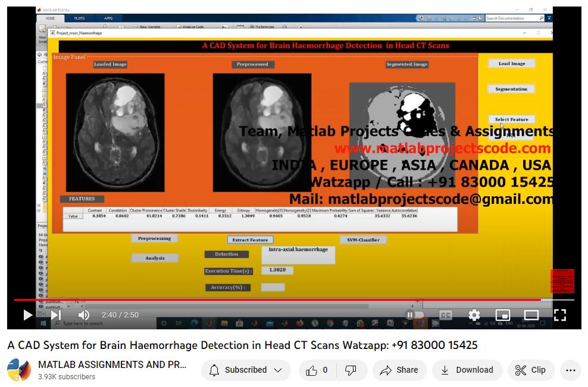Open the three-dot more actions menu
588x387 pixels.
click(x=570, y=370)
